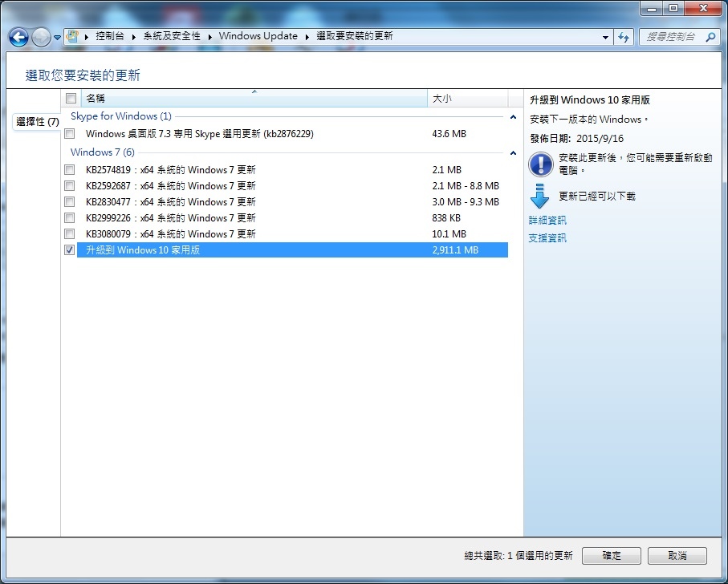Image resolution: width=728 pixels, height=584 pixels.
Task: Collapse the Skype for Windows (1) group
Action: [x=513, y=117]
